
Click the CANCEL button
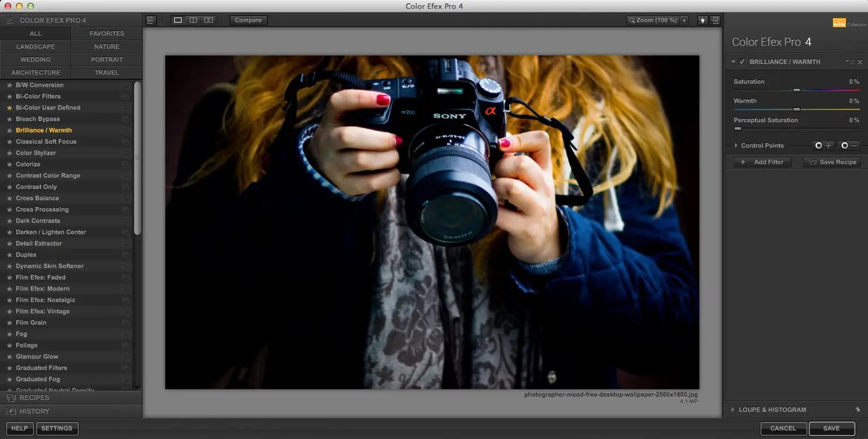[x=783, y=428]
